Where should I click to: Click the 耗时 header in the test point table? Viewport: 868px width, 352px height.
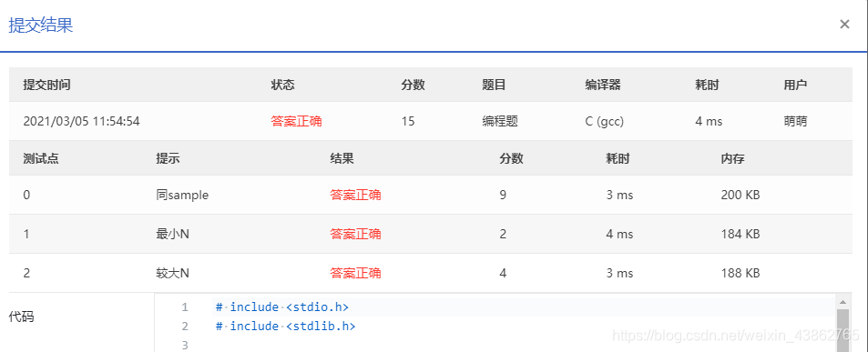coord(618,158)
